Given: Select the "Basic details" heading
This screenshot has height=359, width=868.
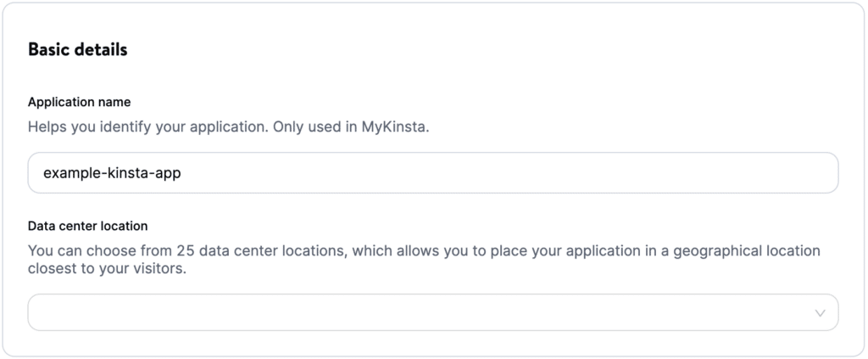Looking at the screenshot, I should [77, 50].
